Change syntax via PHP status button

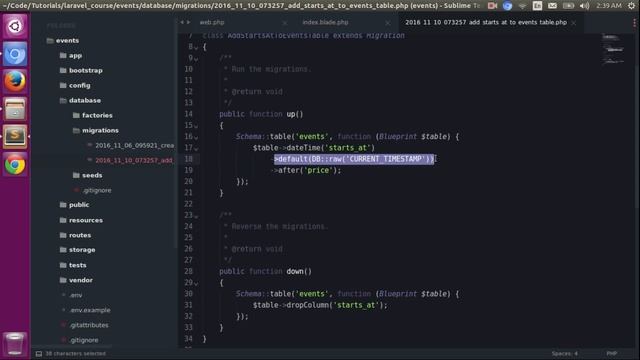611,354
